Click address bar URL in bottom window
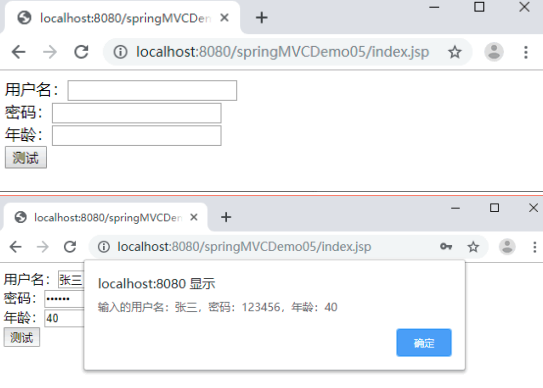The width and height of the screenshot is (543, 388). coord(244,247)
